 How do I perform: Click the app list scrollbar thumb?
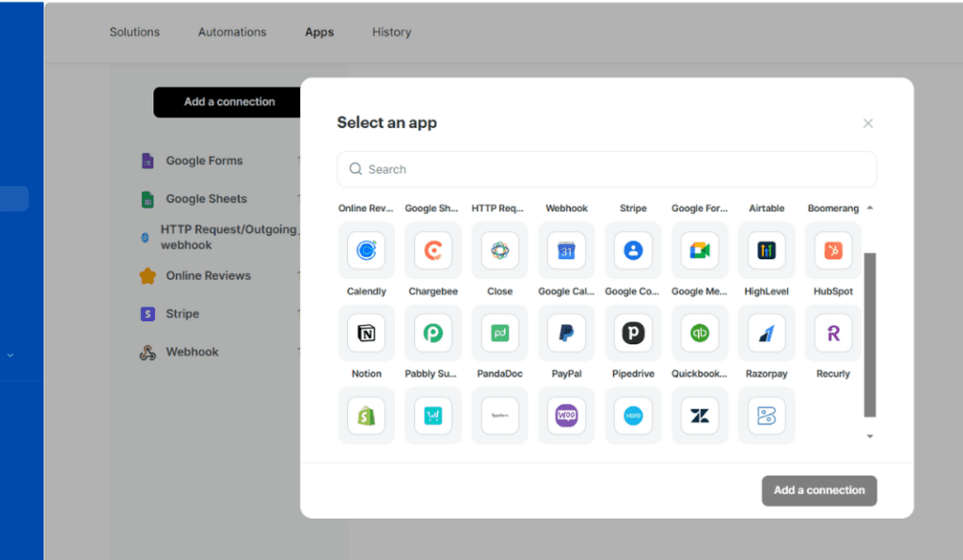tap(869, 334)
